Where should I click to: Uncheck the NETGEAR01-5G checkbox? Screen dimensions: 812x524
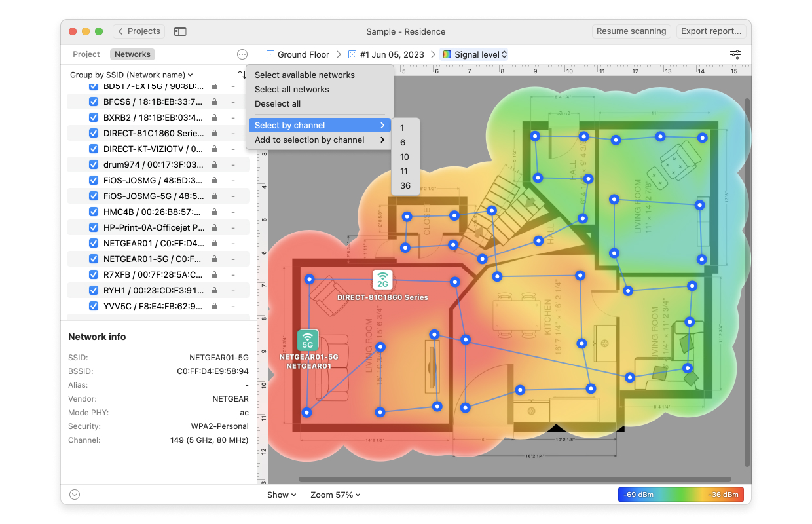[93, 259]
